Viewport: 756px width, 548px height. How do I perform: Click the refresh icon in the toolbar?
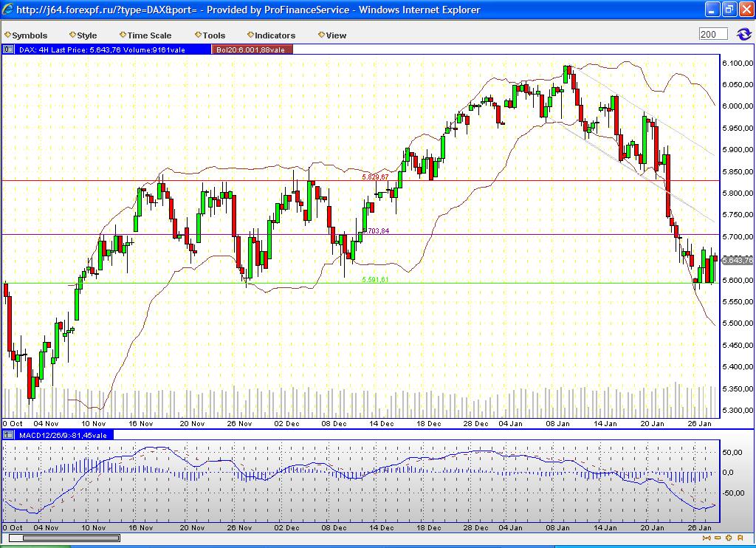(x=744, y=33)
